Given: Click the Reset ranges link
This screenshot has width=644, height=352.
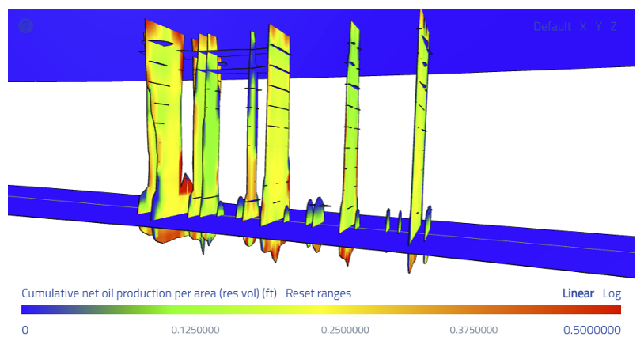Looking at the screenshot, I should pyautogui.click(x=318, y=293).
